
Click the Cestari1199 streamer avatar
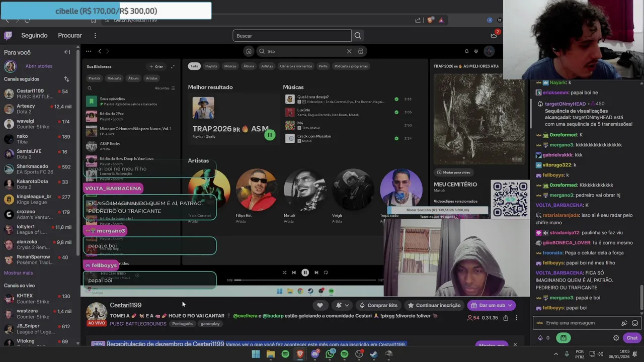[96, 312]
